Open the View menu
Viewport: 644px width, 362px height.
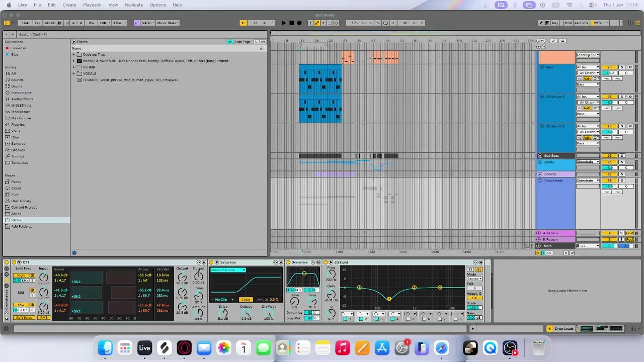pos(113,5)
